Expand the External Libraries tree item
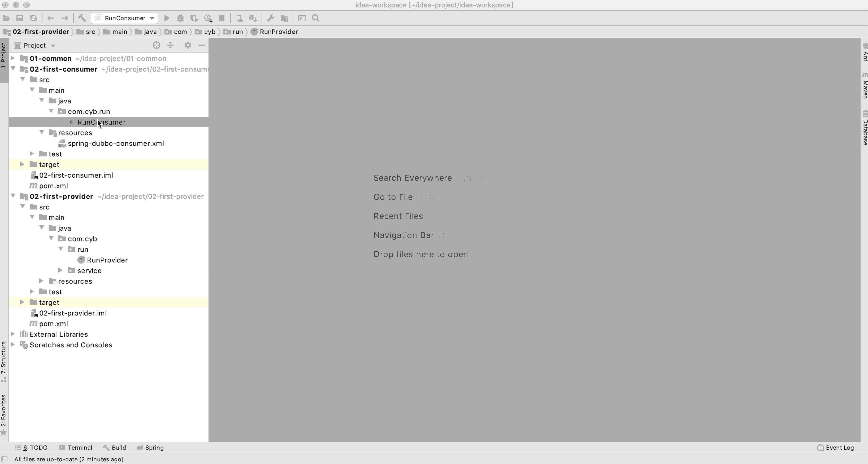Screen dimensions: 868x464 tap(13, 334)
